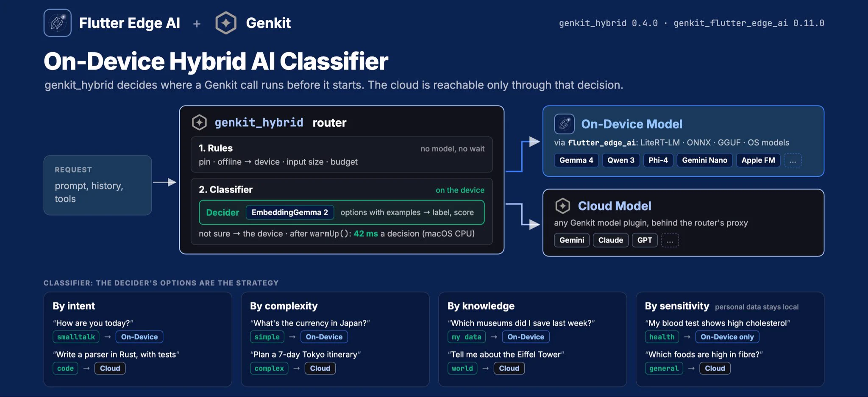Click the 1. Rules heading

(216, 148)
